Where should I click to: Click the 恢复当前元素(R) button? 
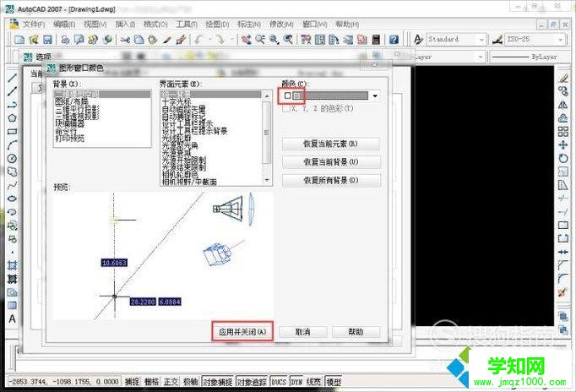[x=330, y=144]
